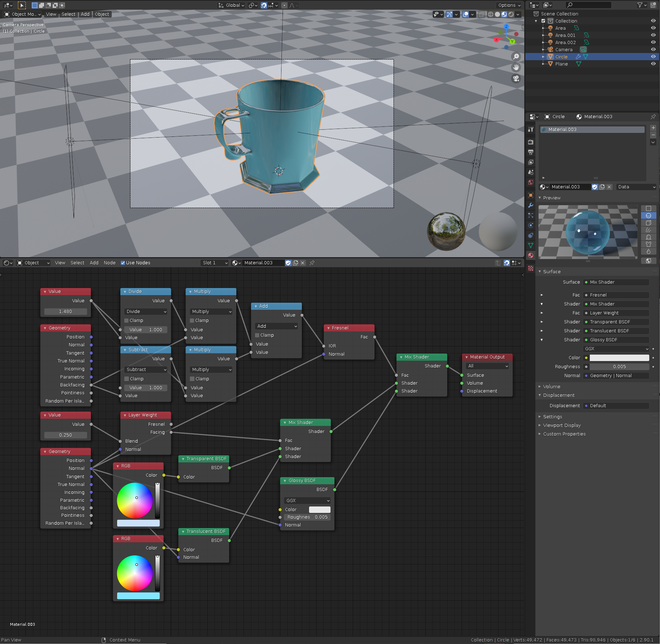Select fluid preview shape icon
This screenshot has height=644, width=660.
[648, 251]
